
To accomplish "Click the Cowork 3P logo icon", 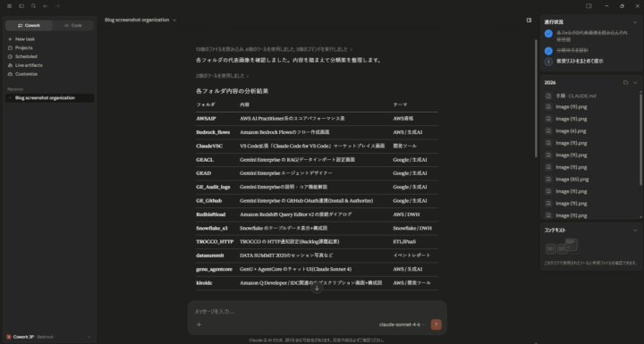I will tap(9, 337).
